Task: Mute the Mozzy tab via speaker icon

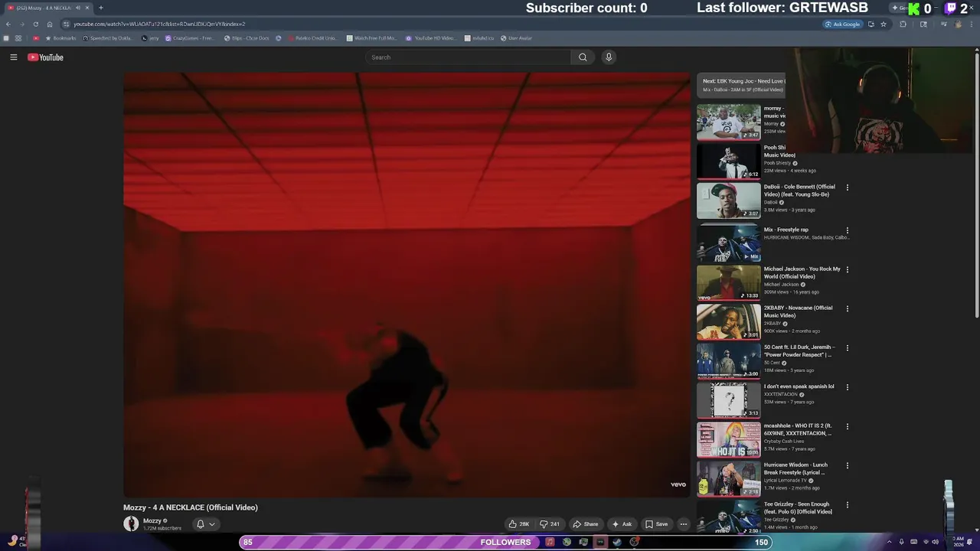Action: (x=77, y=8)
